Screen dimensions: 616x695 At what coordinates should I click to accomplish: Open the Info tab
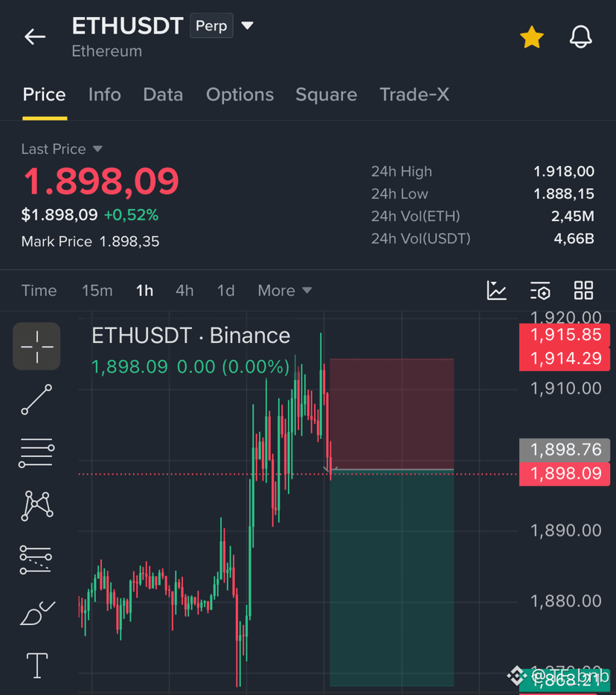coord(105,95)
